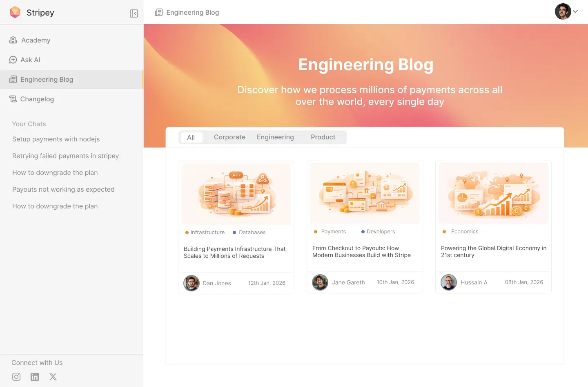Image resolution: width=588 pixels, height=387 pixels.
Task: Click the date 08th Jan, 2026
Action: click(x=524, y=282)
